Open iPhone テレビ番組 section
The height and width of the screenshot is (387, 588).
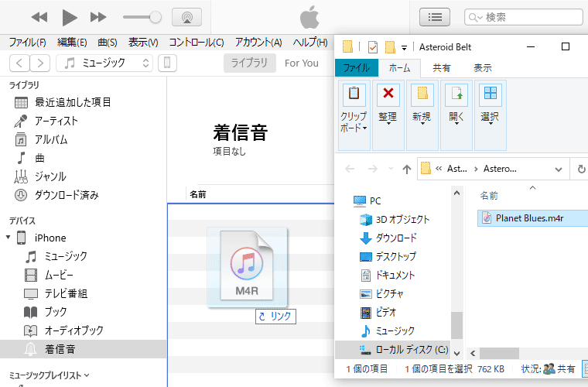pos(84,293)
